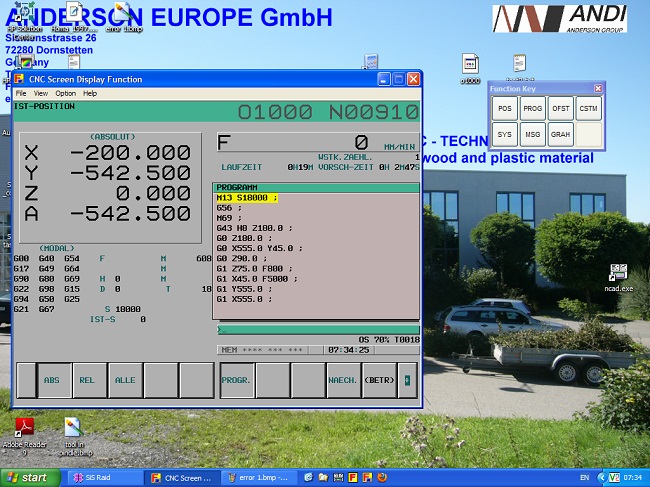This screenshot has height=487, width=650.
Task: Click the ANDI Anderson Group logo on wallpaper
Action: (x=560, y=19)
